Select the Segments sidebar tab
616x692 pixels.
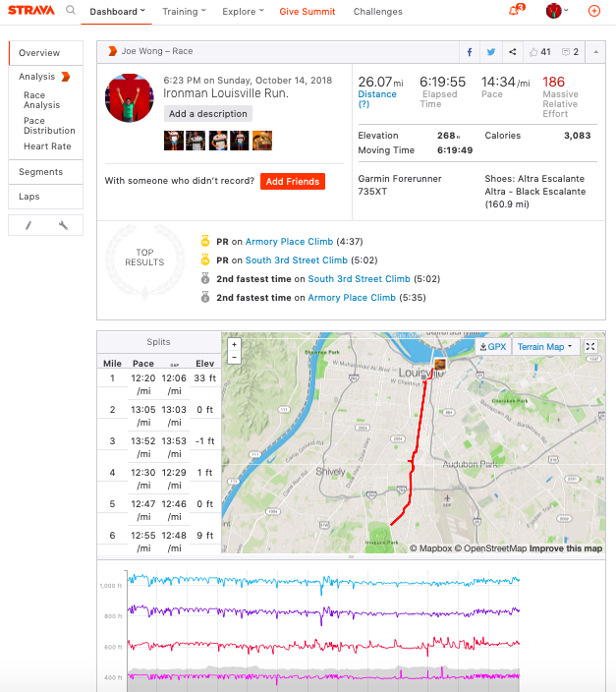40,172
